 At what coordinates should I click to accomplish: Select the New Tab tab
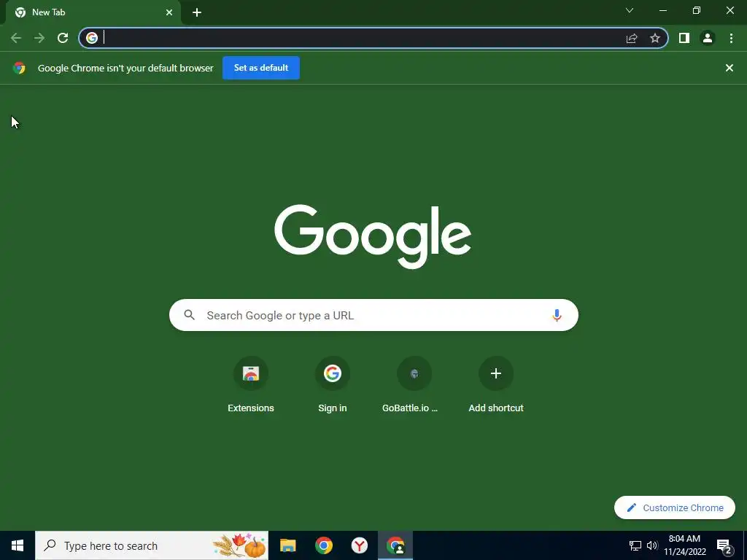pyautogui.click(x=93, y=13)
